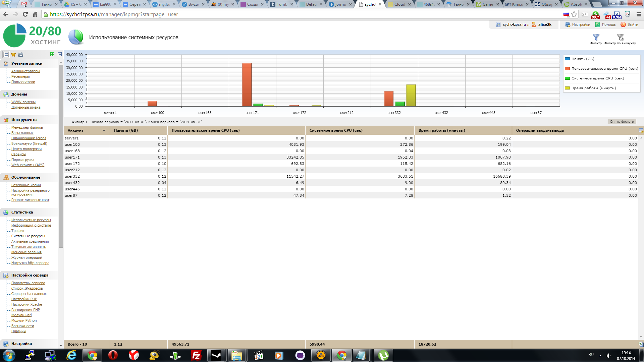
Task: Expand all menu sections with plus
Action: (52, 54)
